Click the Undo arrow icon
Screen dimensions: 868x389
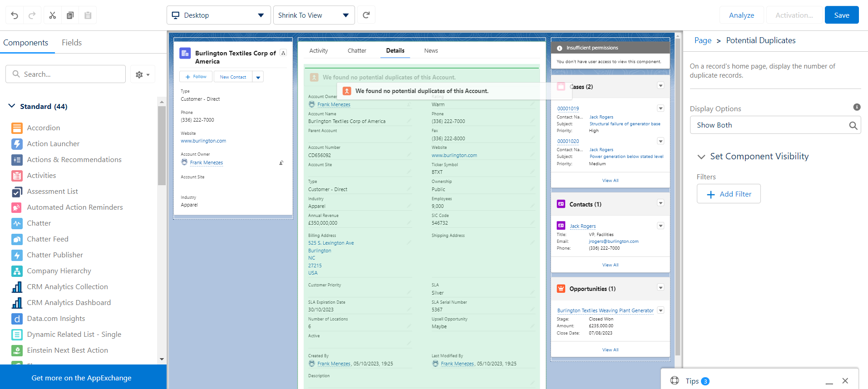pyautogui.click(x=15, y=15)
